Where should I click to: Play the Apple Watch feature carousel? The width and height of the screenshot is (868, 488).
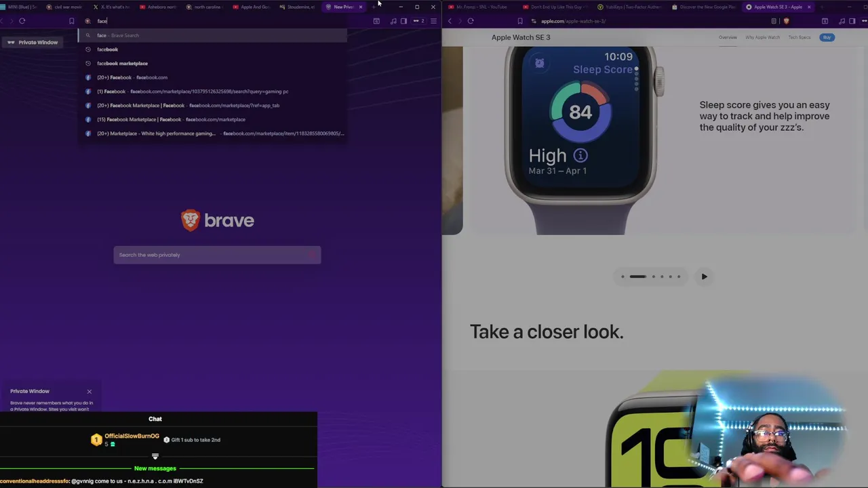[x=704, y=277]
